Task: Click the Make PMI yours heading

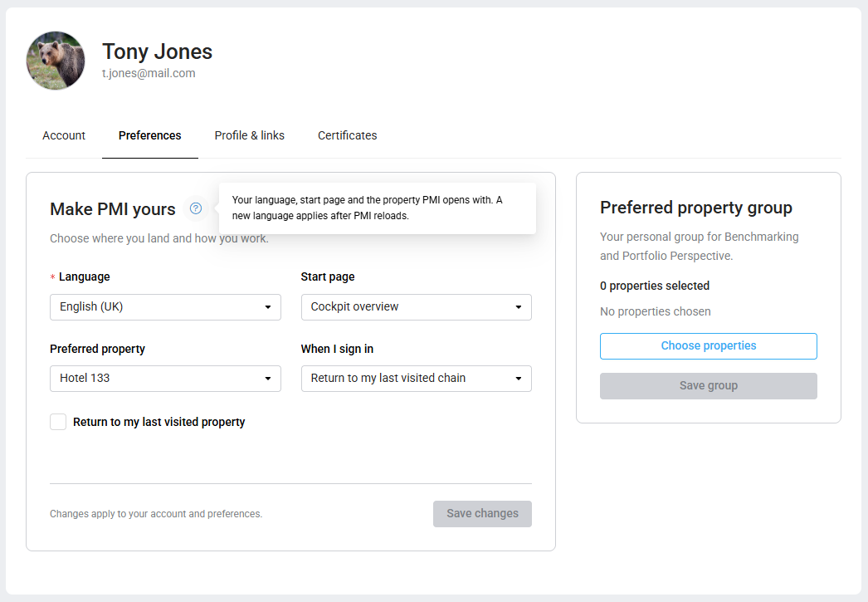Action: click(112, 209)
